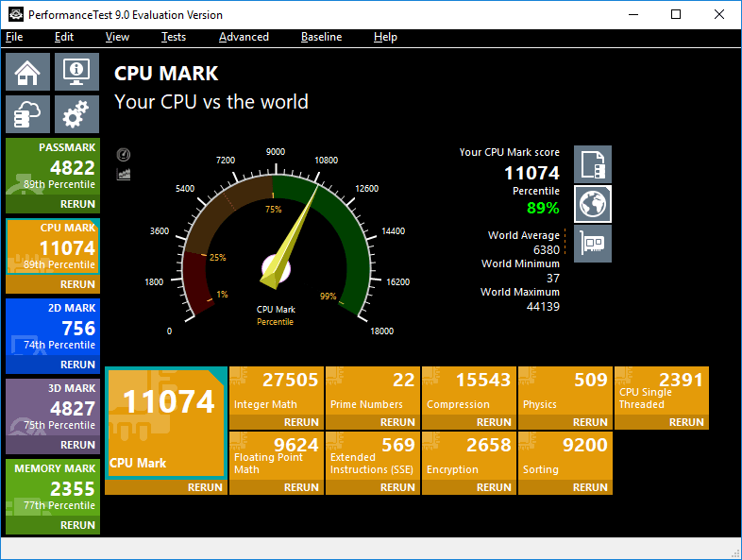The width and height of the screenshot is (742, 560).
Task: Select the Sorting 9200 result tile
Action: tap(565, 455)
